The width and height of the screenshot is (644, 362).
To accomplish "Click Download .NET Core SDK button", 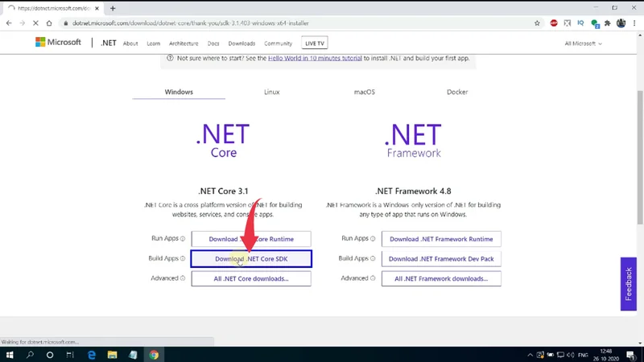I will pos(251,259).
